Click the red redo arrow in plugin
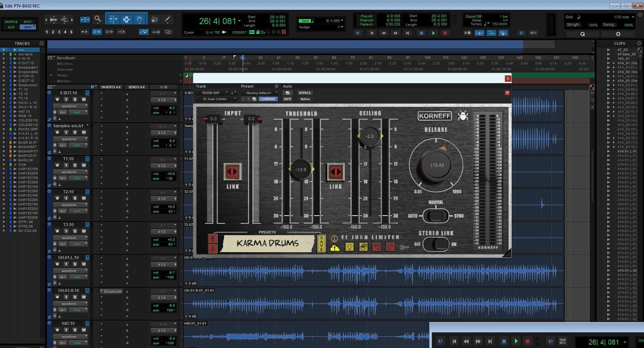 point(390,247)
